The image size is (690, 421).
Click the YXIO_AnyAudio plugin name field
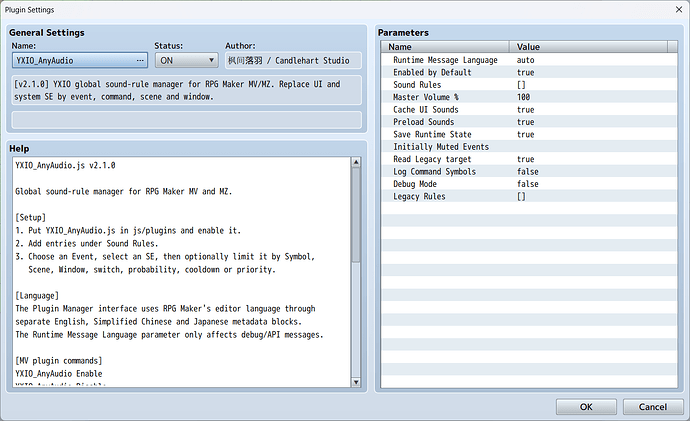[x=80, y=61]
